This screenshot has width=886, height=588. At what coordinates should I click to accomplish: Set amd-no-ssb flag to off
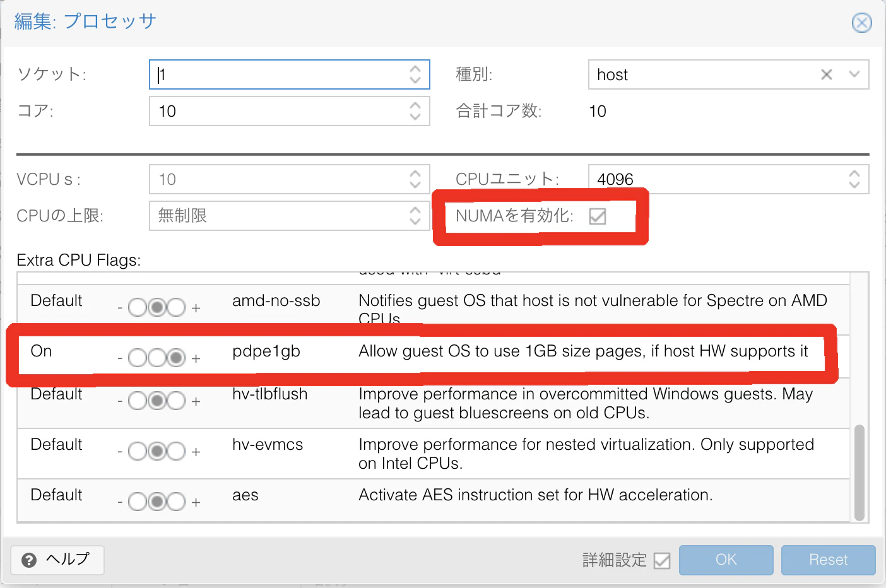(138, 307)
